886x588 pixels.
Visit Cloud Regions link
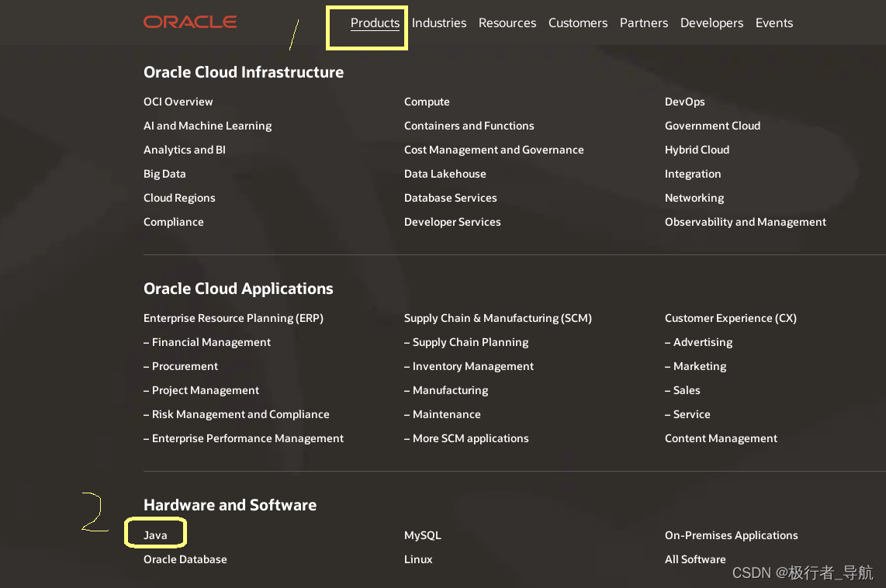point(179,199)
